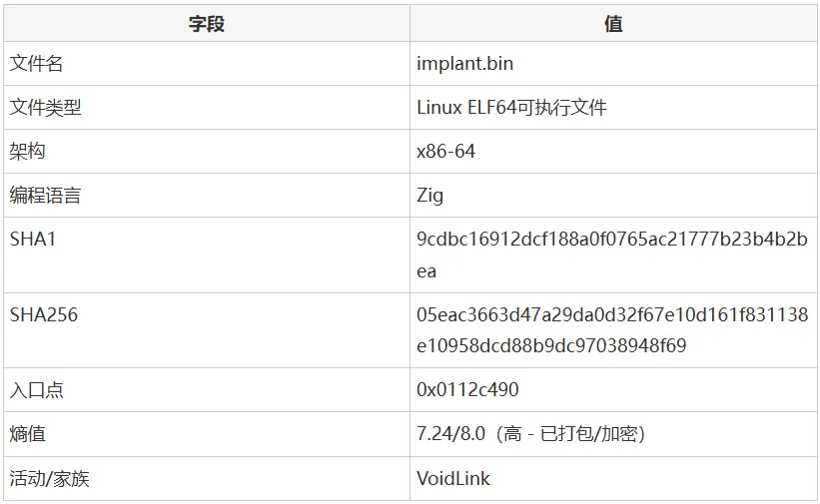
Task: Click the 字段 column header
Action: (207, 24)
